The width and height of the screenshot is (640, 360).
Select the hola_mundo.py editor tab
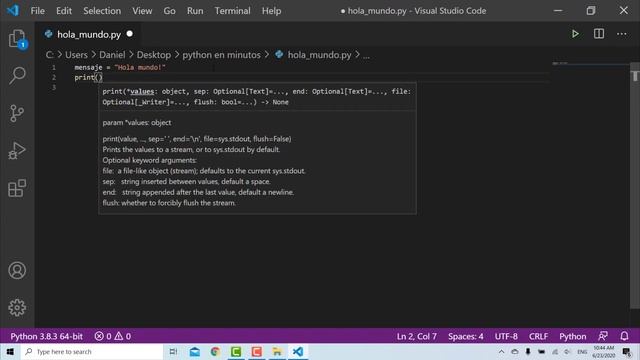(88, 34)
